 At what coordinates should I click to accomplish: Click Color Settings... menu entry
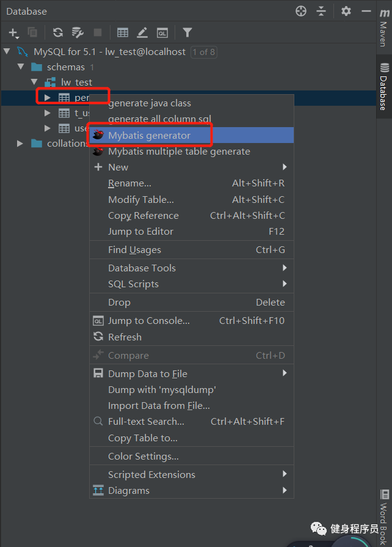143,457
